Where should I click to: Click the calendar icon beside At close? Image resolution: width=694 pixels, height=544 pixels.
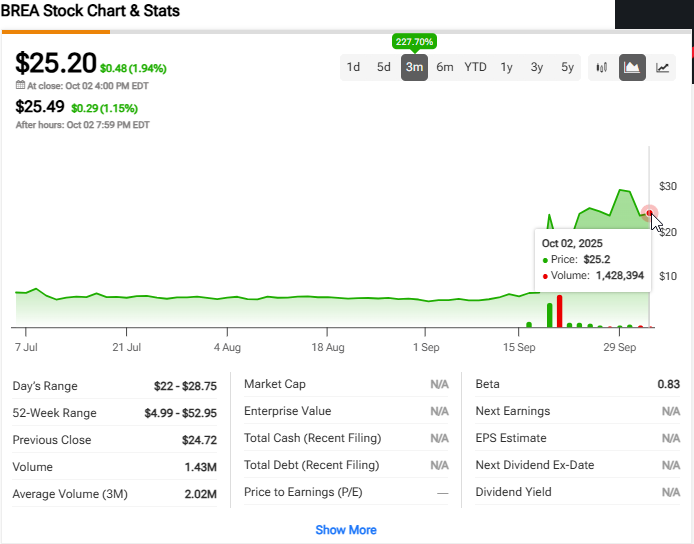[x=19, y=86]
